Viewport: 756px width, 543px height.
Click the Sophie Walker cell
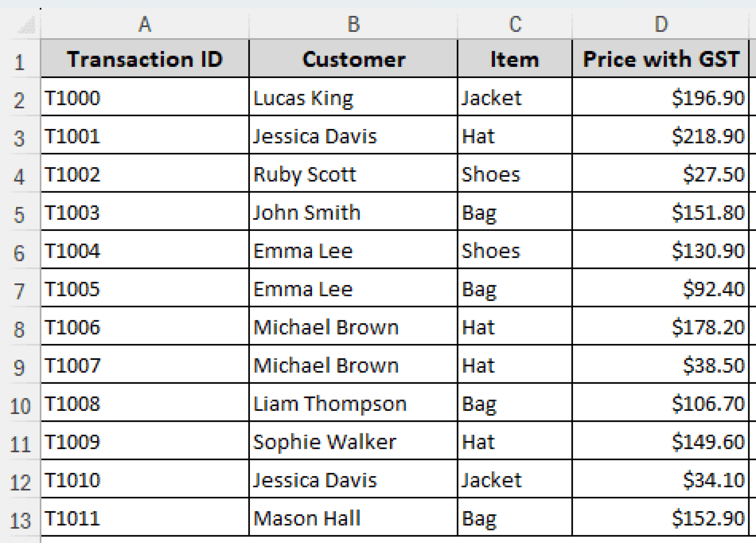point(353,441)
